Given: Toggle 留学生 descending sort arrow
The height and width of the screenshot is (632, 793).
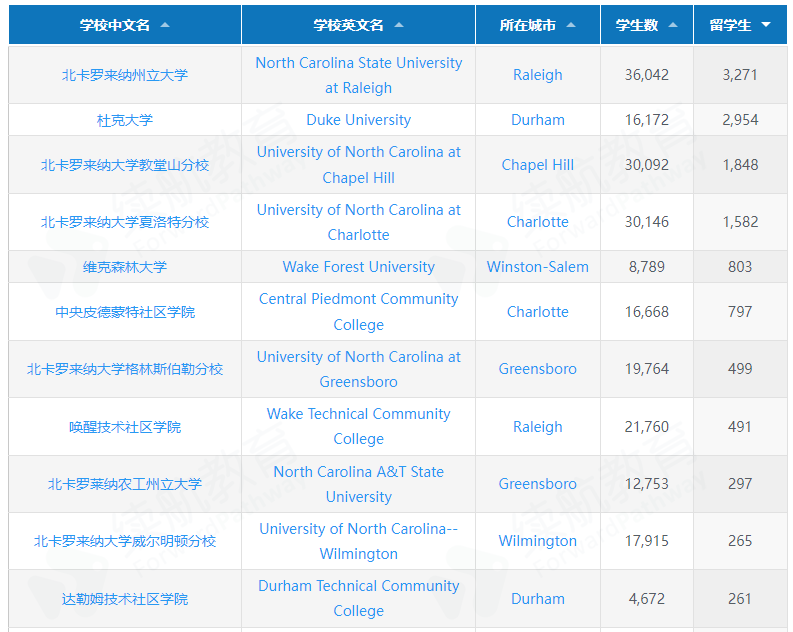Looking at the screenshot, I should (766, 25).
